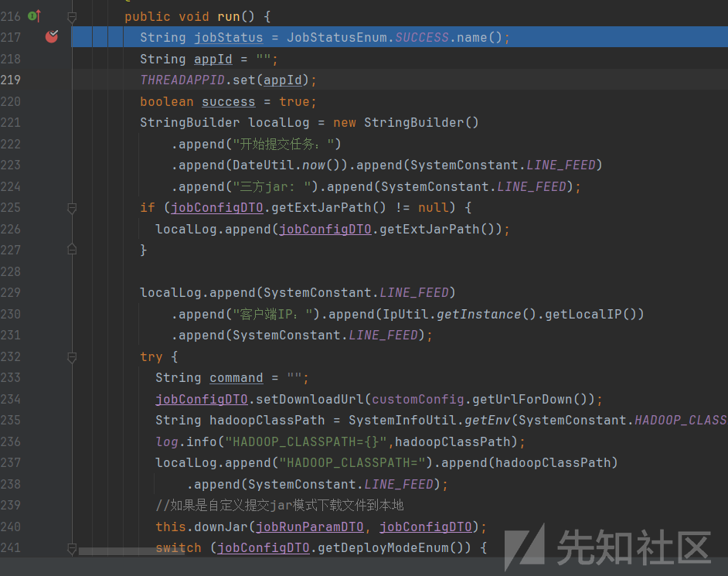Click jobRunParamDTO argument on line 240
The width and height of the screenshot is (728, 576).
click(310, 527)
